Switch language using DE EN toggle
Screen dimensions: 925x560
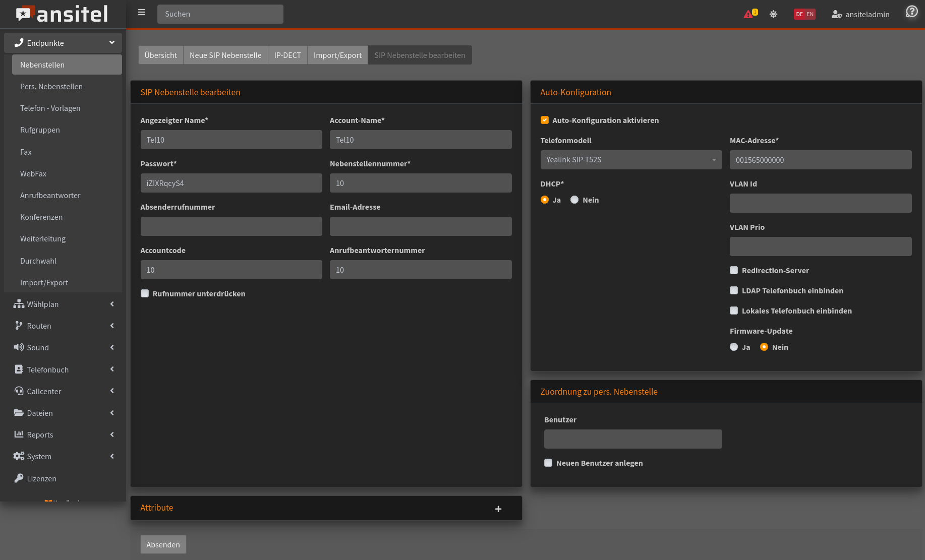pyautogui.click(x=804, y=14)
